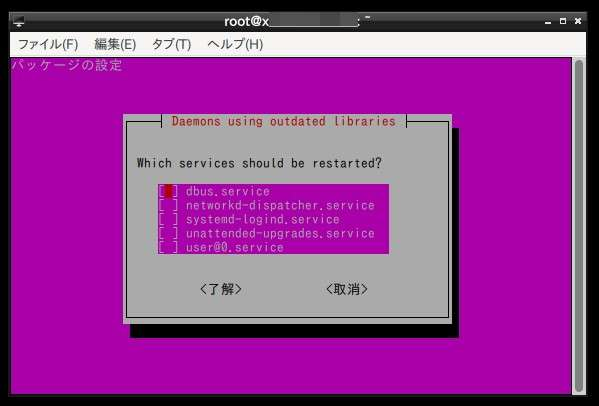Image resolution: width=599 pixels, height=406 pixels.
Task: Click the root@x window title text
Action: 246,21
